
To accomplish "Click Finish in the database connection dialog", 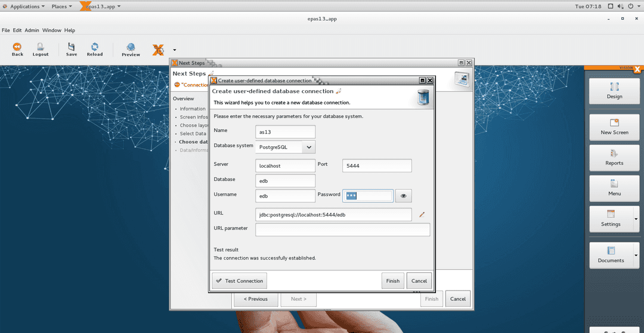I will pyautogui.click(x=392, y=281).
